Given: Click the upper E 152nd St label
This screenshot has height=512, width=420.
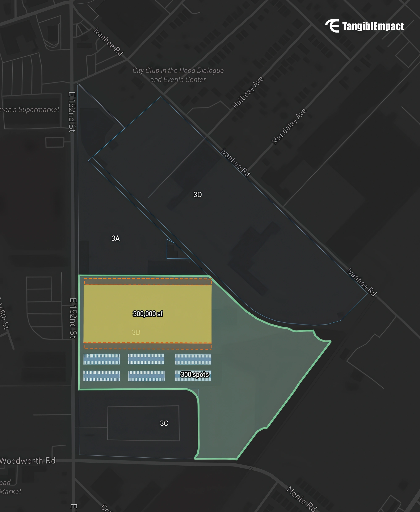Looking at the screenshot, I should (72, 112).
